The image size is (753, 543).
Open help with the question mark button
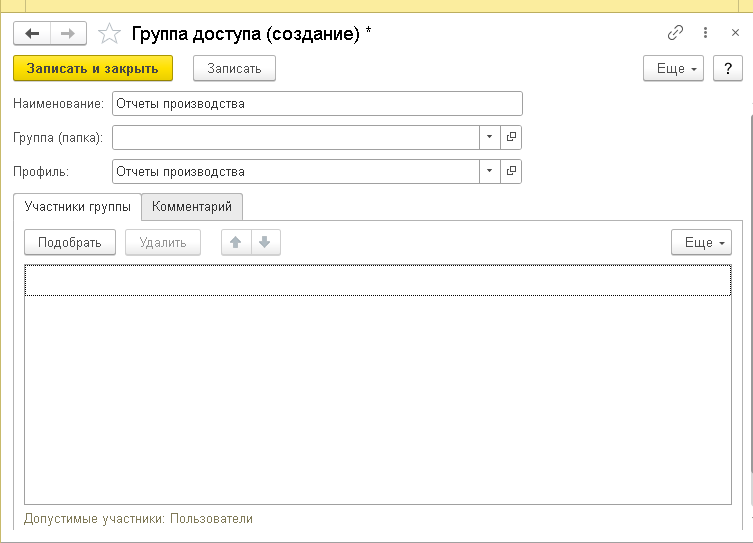(x=727, y=69)
